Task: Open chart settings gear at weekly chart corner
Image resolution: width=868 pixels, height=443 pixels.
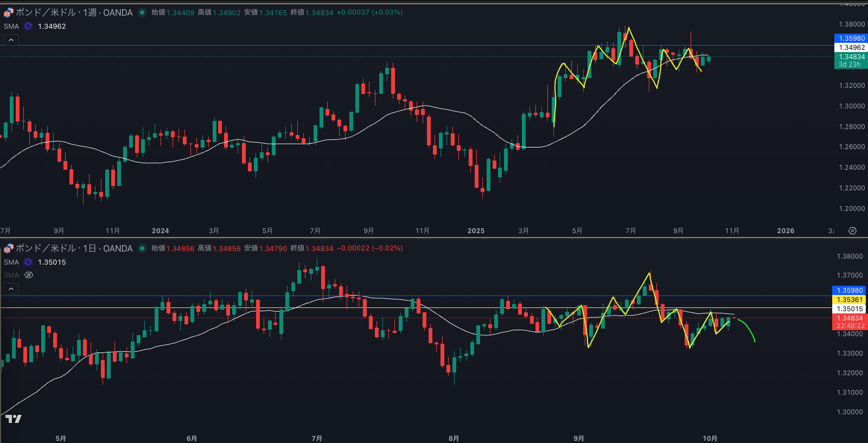Action: [852, 230]
